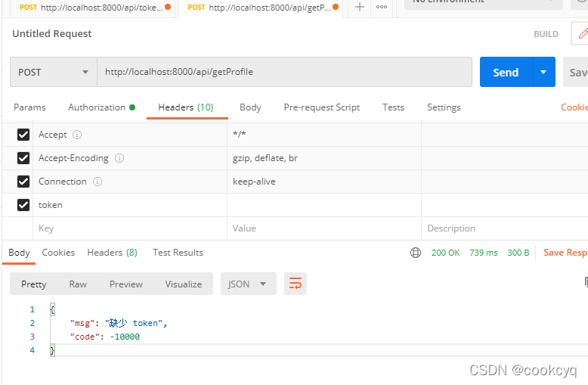The image size is (588, 385).
Task: Toggle the wrap lines icon in response
Action: coord(295,284)
